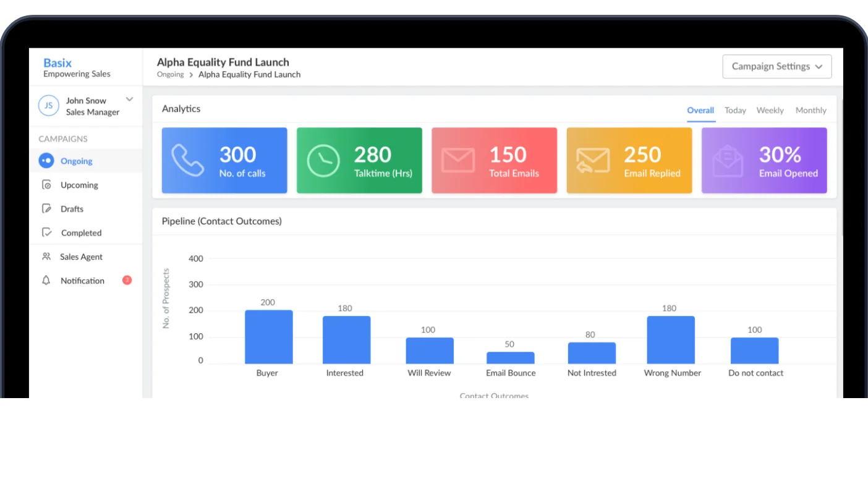The width and height of the screenshot is (868, 497).
Task: Click the 250 Email Replied card
Action: point(629,161)
